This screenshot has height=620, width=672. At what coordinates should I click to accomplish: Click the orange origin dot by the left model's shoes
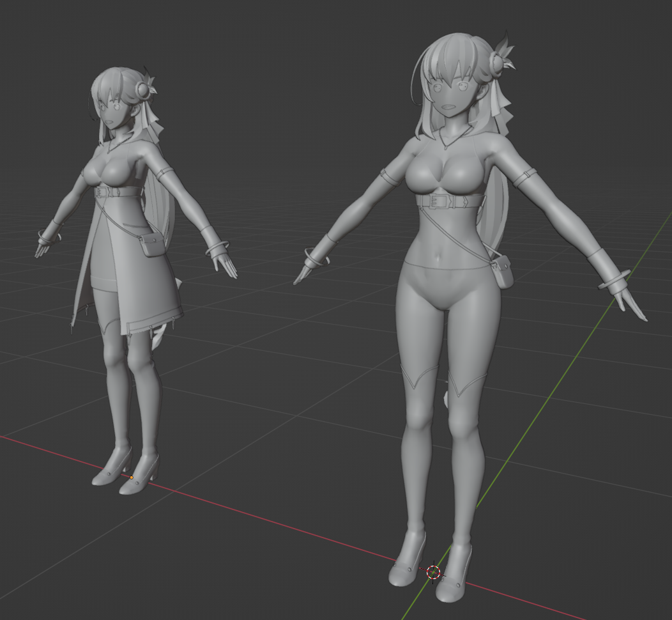(x=132, y=477)
